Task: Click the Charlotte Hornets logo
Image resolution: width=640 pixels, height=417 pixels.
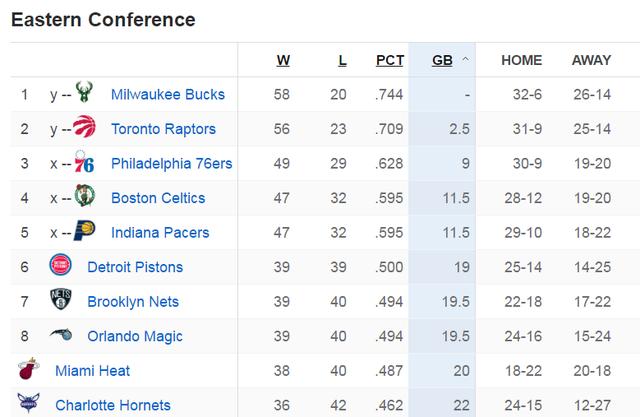Action: click(x=29, y=403)
